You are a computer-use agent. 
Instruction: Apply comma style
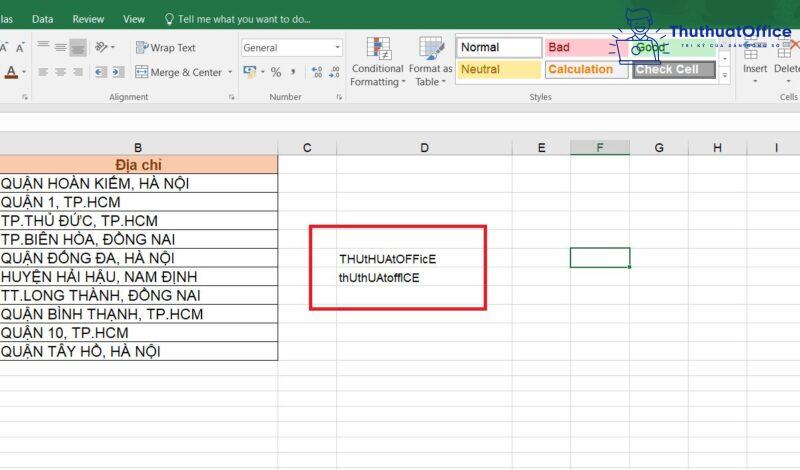pyautogui.click(x=293, y=72)
